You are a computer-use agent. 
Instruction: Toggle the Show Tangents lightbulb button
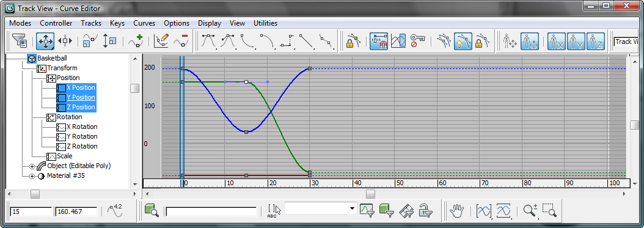463,41
